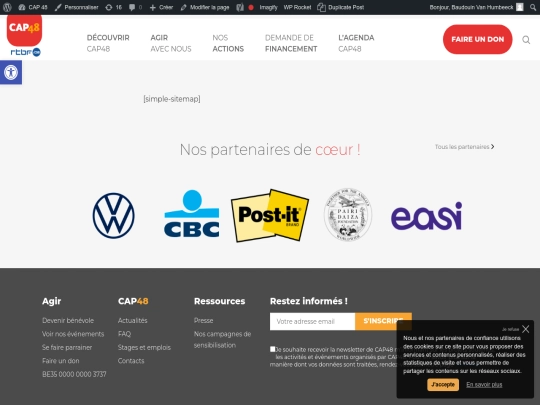This screenshot has width=540, height=405.
Task: Close the cookie banner with the X
Action: 526,329
